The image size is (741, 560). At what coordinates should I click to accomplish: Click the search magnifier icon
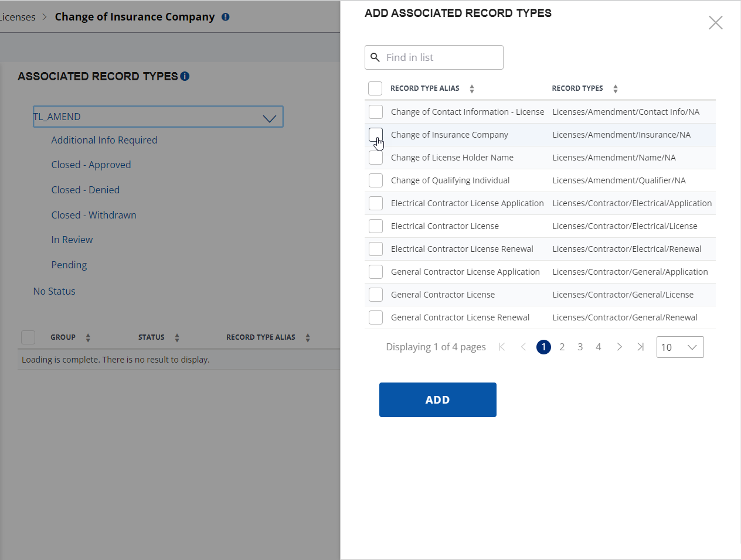pos(375,57)
